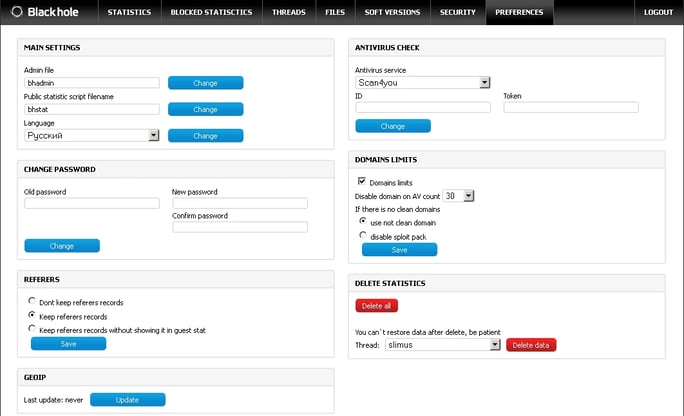Image resolution: width=684 pixels, height=416 pixels.
Task: Select the 'use not clean domain' radio
Action: [362, 222]
